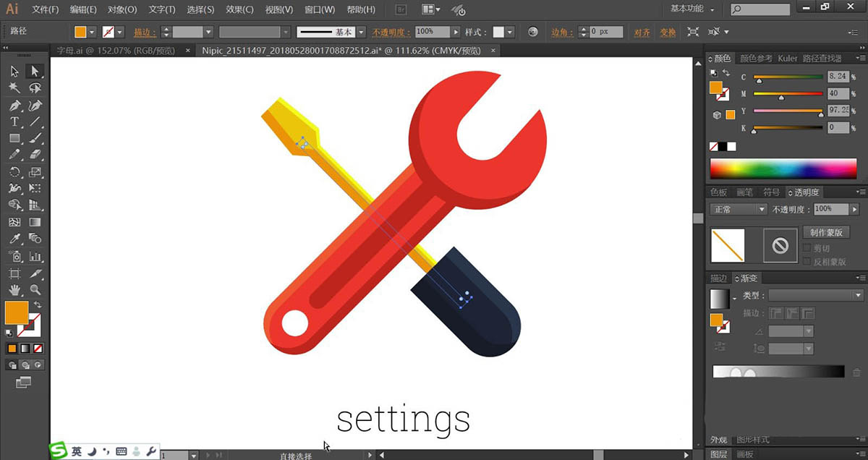Image resolution: width=868 pixels, height=460 pixels.
Task: Toggle the second gradient stroke alignment button
Action: pyautogui.click(x=791, y=313)
